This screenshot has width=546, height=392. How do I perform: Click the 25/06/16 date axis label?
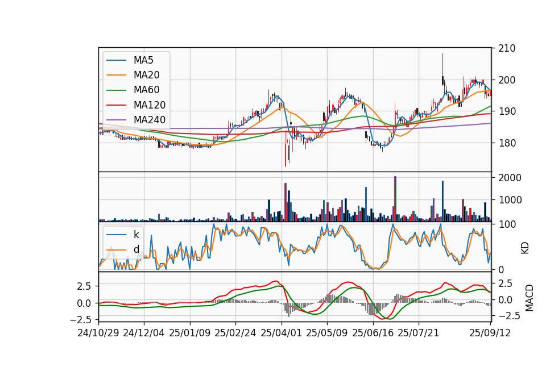click(x=373, y=333)
